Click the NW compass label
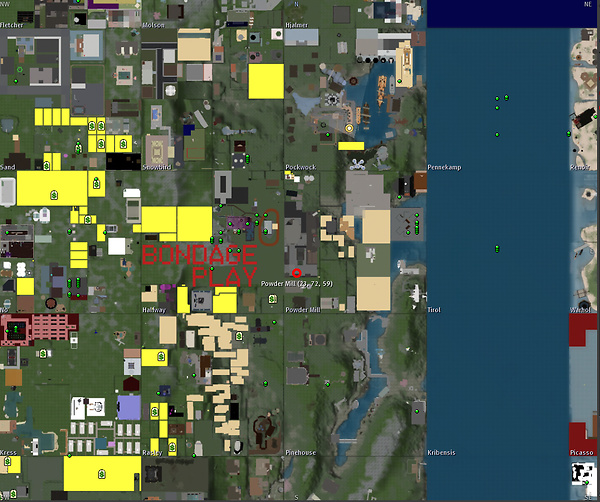600x502 pixels. (5, 4)
